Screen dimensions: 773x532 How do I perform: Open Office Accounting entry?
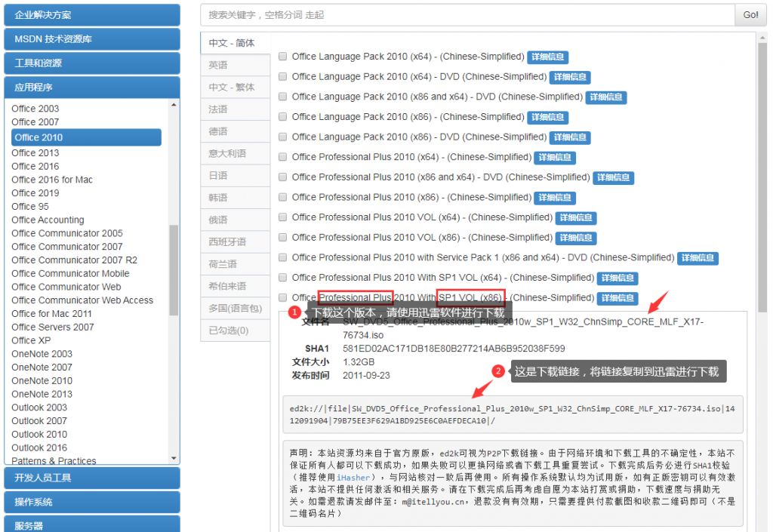click(x=48, y=220)
